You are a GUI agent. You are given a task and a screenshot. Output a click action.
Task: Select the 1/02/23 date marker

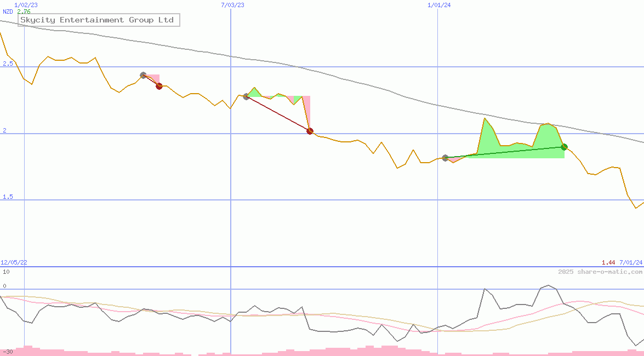(26, 5)
